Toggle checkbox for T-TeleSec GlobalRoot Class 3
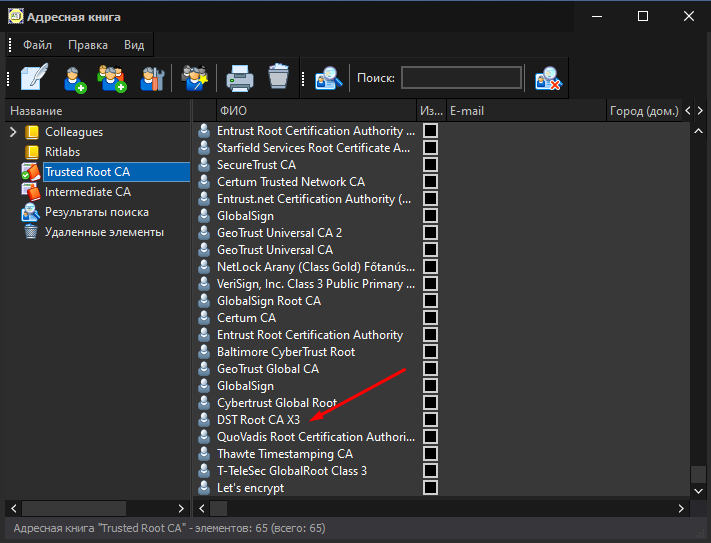 (430, 470)
